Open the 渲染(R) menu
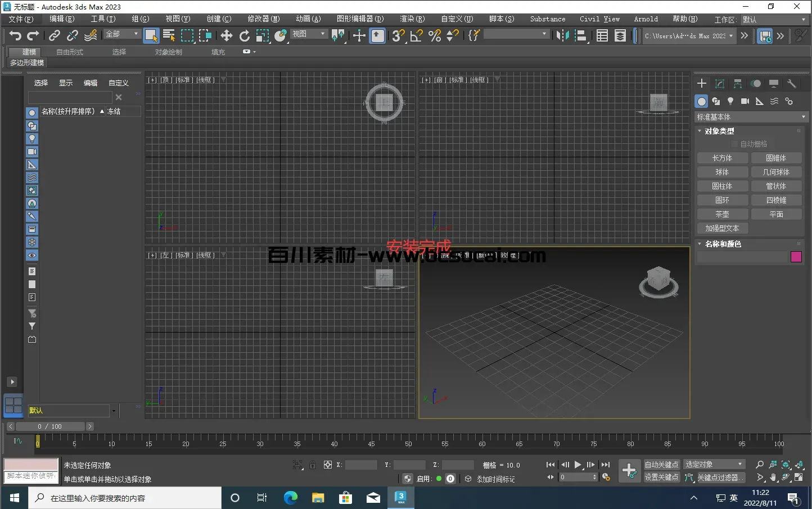This screenshot has width=812, height=509. [x=412, y=19]
